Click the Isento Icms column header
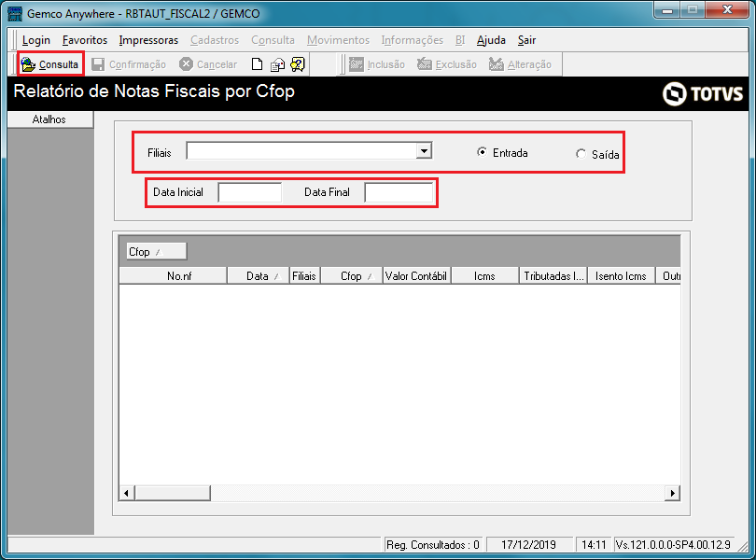756x560 pixels. [621, 276]
